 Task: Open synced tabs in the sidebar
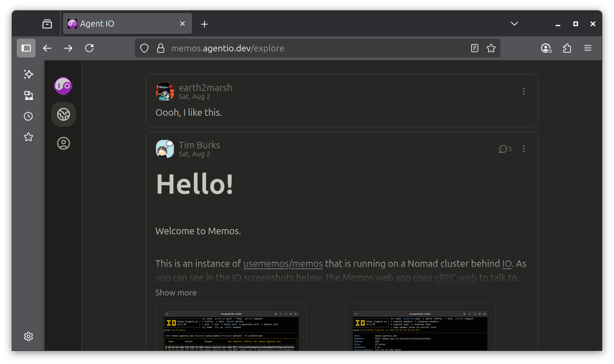coord(29,95)
